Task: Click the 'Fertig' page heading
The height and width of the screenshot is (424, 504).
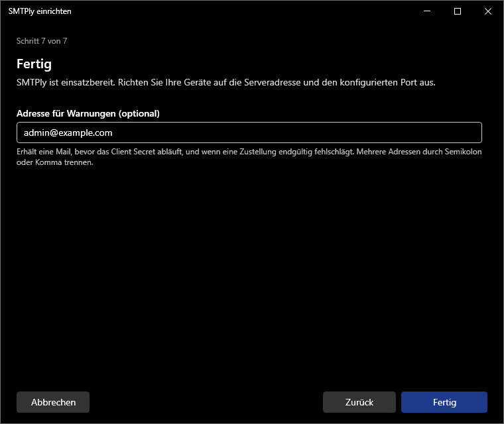Action: [34, 64]
